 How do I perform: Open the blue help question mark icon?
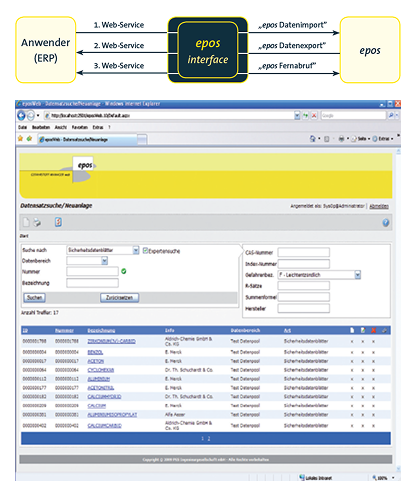click(x=386, y=223)
